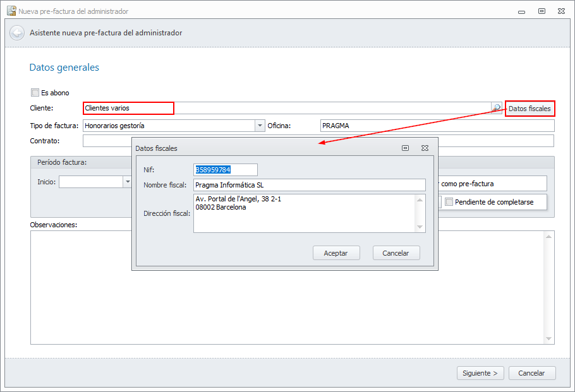575x392 pixels.
Task: Open the Tipo de factura dropdown
Action: [x=260, y=126]
